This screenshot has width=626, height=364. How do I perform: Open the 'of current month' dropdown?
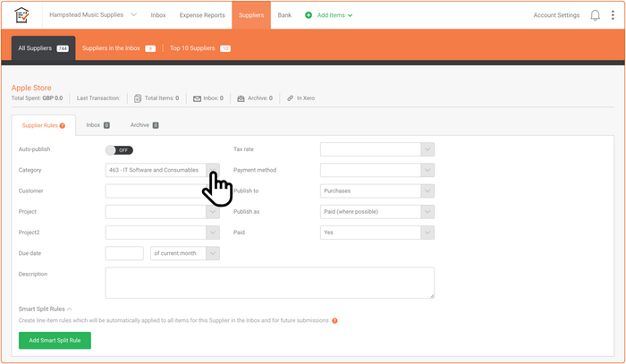click(185, 253)
